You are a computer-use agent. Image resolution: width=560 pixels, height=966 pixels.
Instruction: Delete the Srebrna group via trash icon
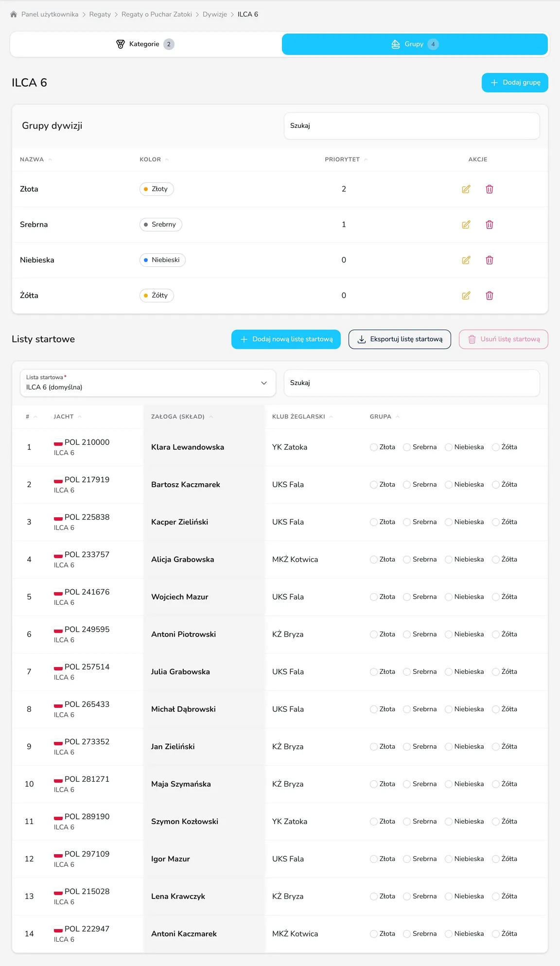pos(490,225)
